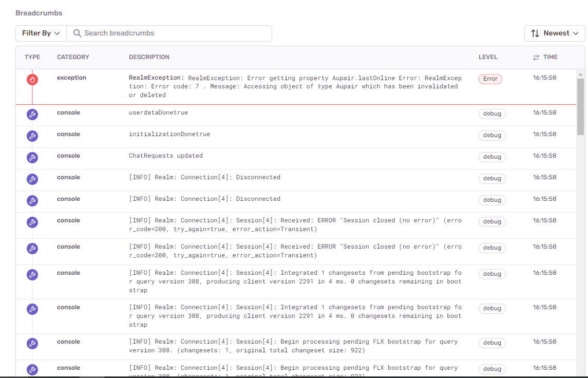Click the wrench icon on "initializationDonetrue" row
The width and height of the screenshot is (588, 378).
(32, 136)
